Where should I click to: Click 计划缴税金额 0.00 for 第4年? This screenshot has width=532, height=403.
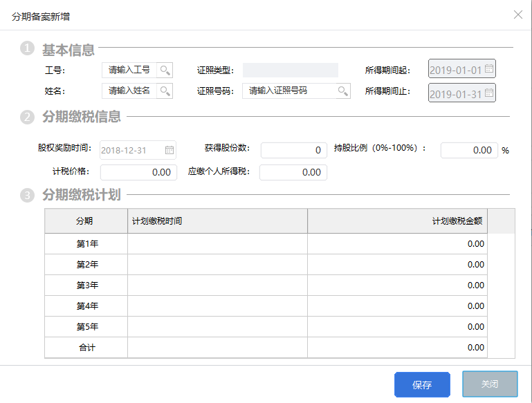click(x=397, y=306)
